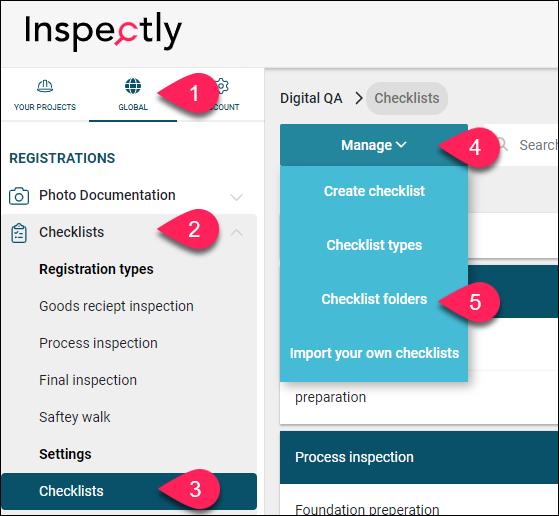Select the Global globe icon
Viewport: 559px width, 516px height.
point(133,86)
